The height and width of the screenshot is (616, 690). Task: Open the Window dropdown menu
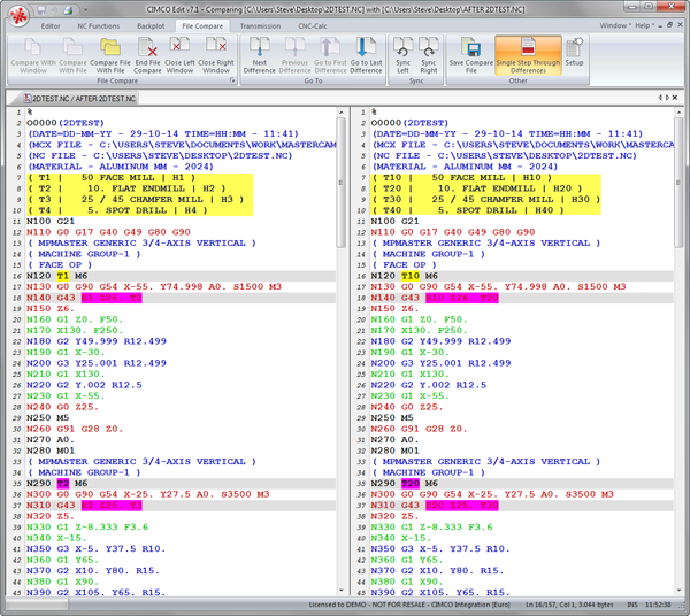(615, 26)
